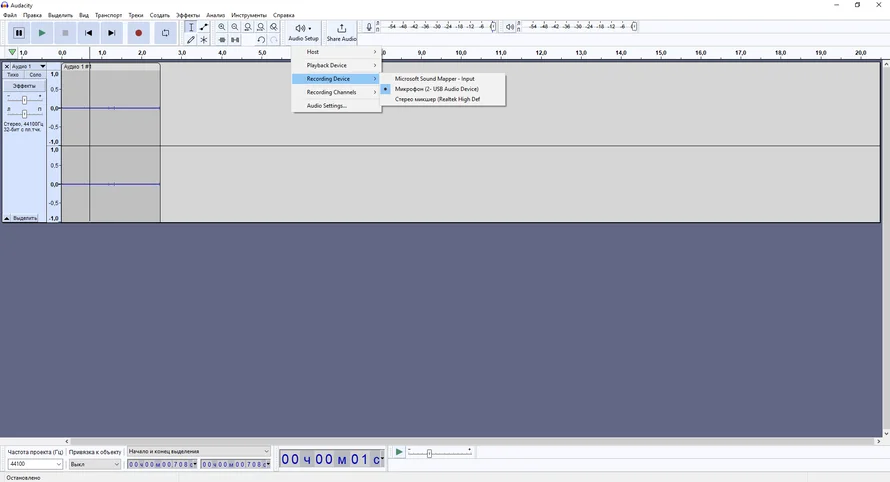Pause playback using the Pause button
Image resolution: width=890 pixels, height=482 pixels.
(x=18, y=33)
